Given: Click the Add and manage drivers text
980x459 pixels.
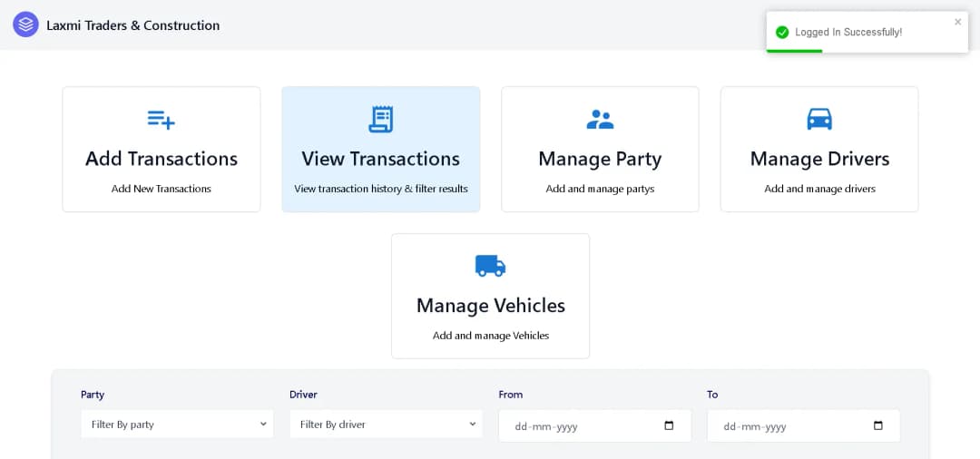Looking at the screenshot, I should [x=819, y=189].
